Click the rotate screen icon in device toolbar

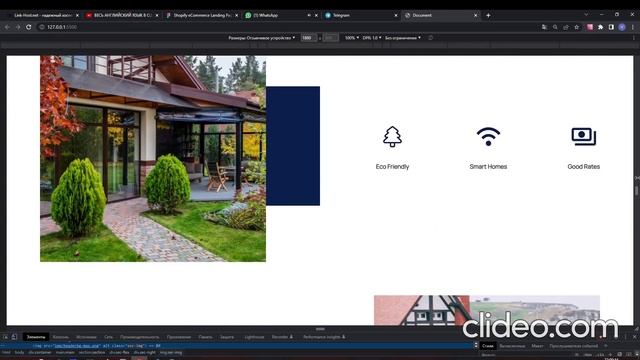pos(431,38)
